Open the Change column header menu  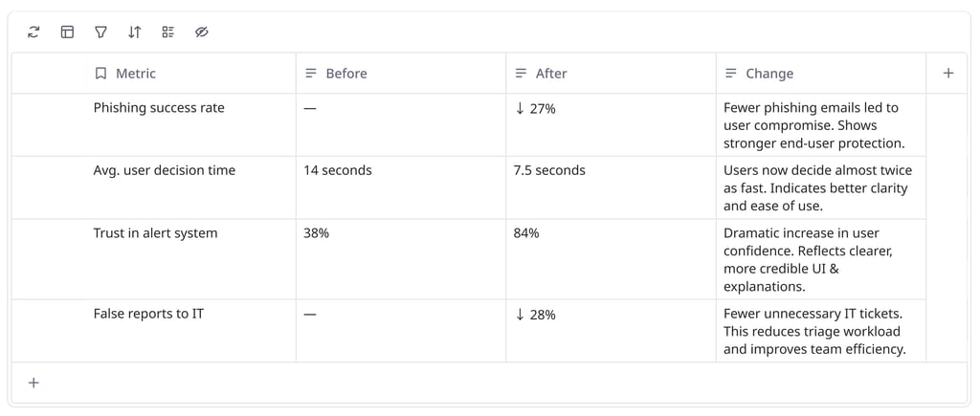(820, 73)
